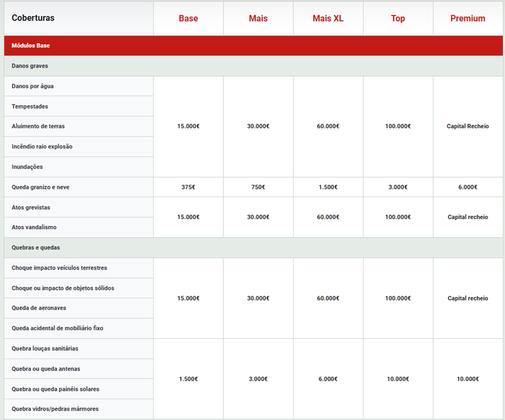
Task: Click the Aluimento de terras row label
Action: click(x=38, y=127)
